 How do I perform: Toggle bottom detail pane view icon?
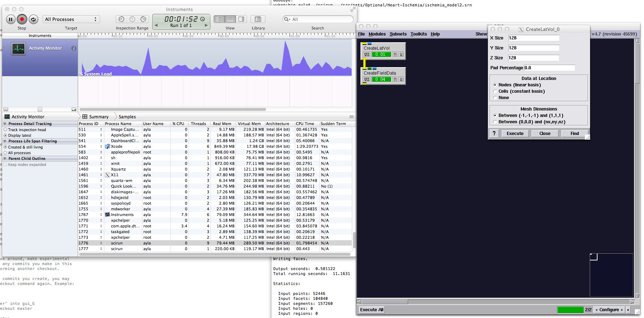pyautogui.click(x=230, y=19)
